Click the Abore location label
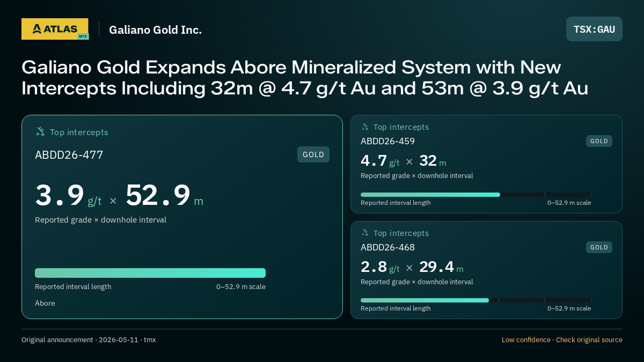Screen dimensions: 644x362 [x=45, y=304]
